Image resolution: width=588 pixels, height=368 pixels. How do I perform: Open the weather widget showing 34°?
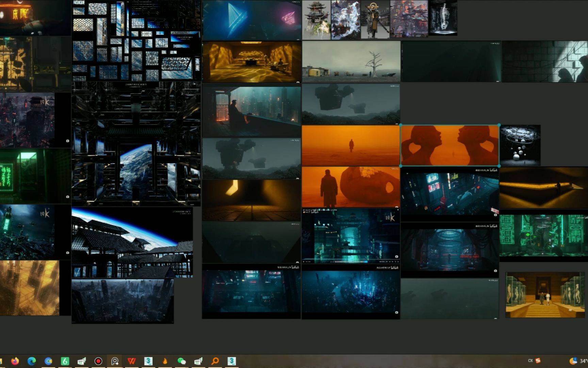[579, 361]
